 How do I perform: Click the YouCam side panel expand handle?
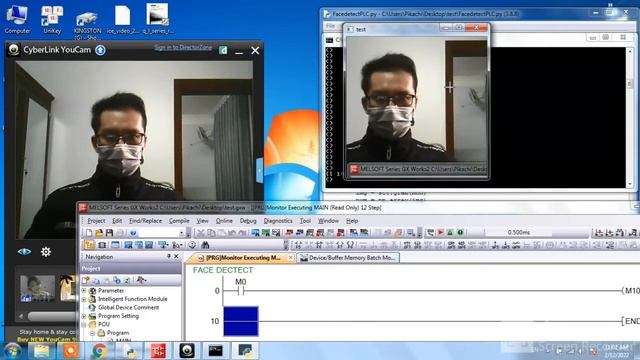(259, 170)
